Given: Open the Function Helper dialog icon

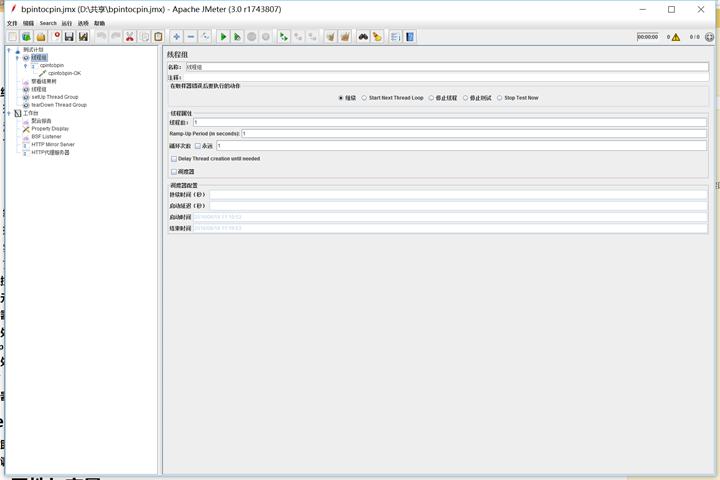Looking at the screenshot, I should click(395, 37).
